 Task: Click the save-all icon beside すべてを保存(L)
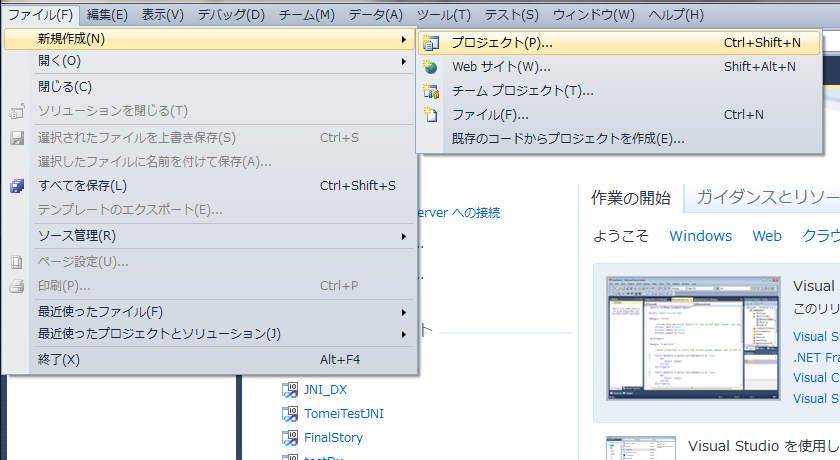click(x=17, y=186)
